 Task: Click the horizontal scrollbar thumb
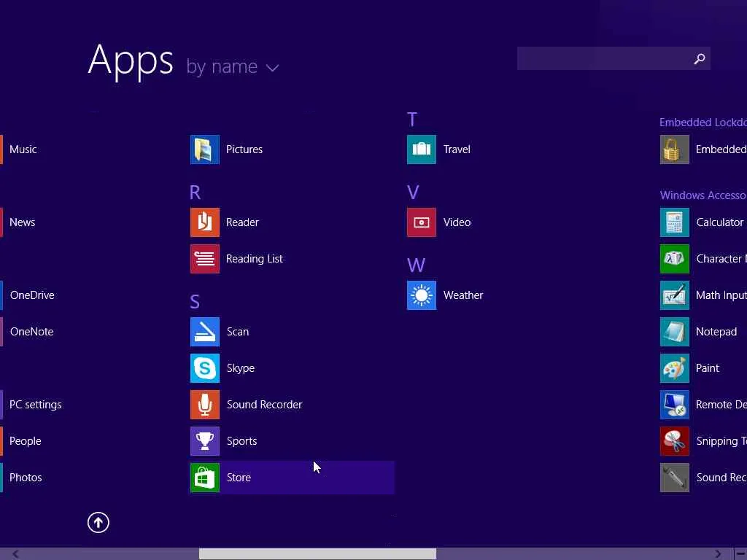pos(317,554)
